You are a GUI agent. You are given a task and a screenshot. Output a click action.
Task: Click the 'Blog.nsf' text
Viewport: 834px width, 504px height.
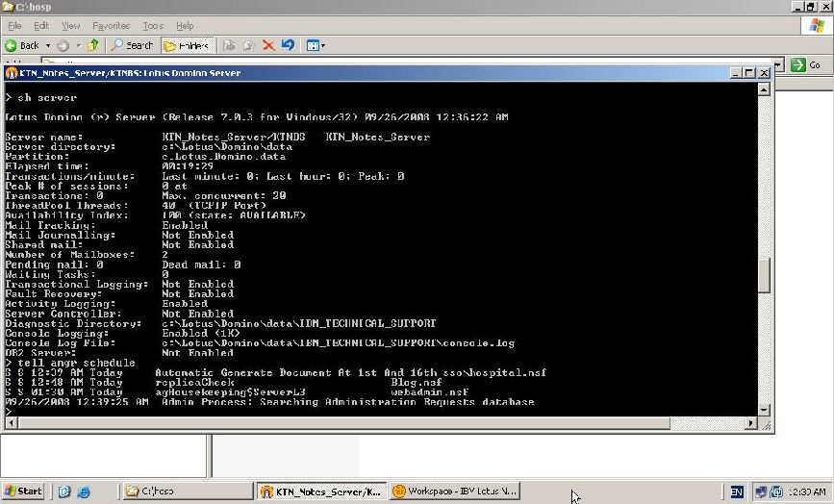coord(416,382)
